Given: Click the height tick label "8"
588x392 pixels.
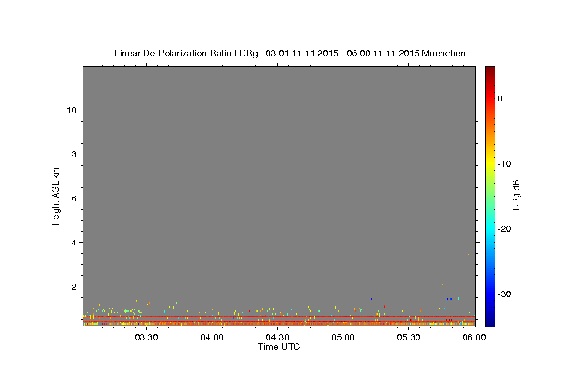Looking at the screenshot, I should point(73,154).
